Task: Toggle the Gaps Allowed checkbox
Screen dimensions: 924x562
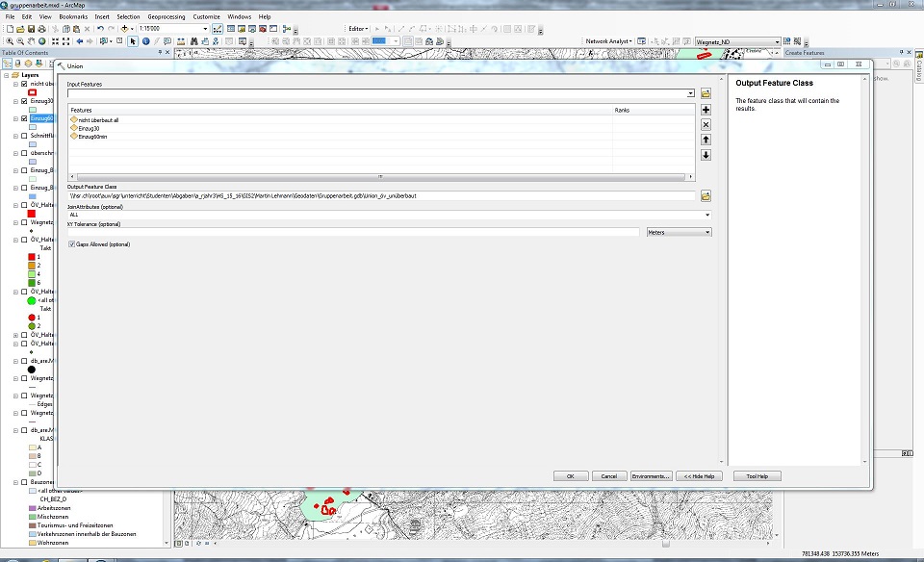Action: click(x=72, y=244)
